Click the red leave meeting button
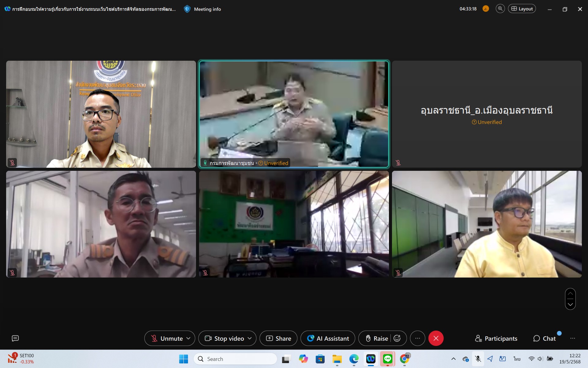 (x=436, y=338)
